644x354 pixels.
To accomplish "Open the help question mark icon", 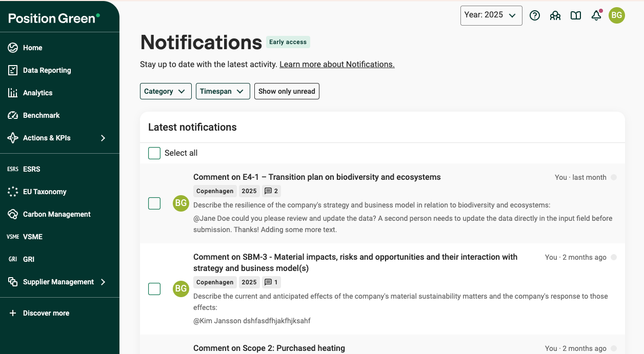I will click(x=535, y=15).
